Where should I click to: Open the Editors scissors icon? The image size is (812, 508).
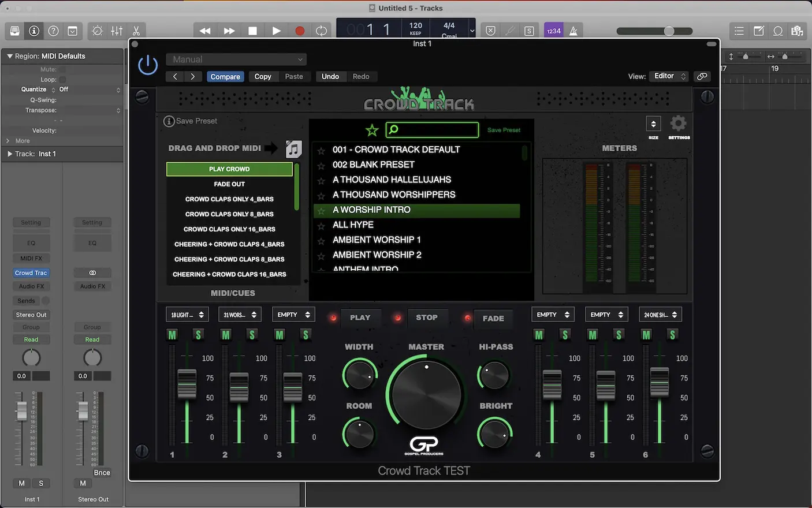coord(136,31)
